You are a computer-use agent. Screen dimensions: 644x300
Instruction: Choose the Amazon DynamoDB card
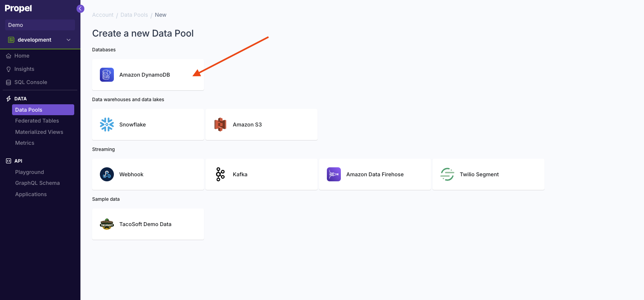pos(148,75)
